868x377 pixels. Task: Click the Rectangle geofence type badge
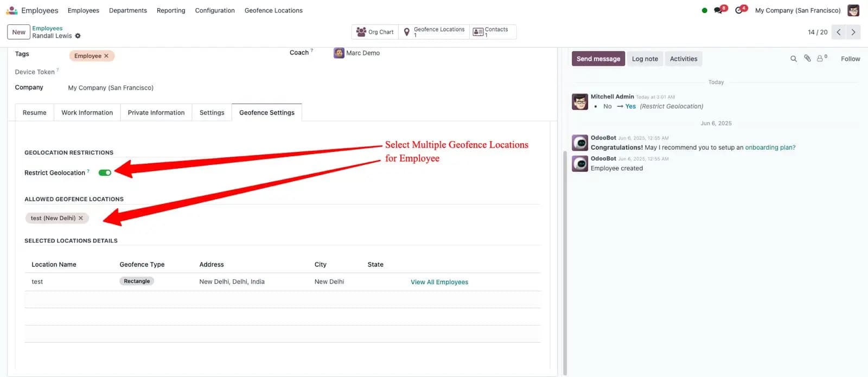click(x=137, y=281)
